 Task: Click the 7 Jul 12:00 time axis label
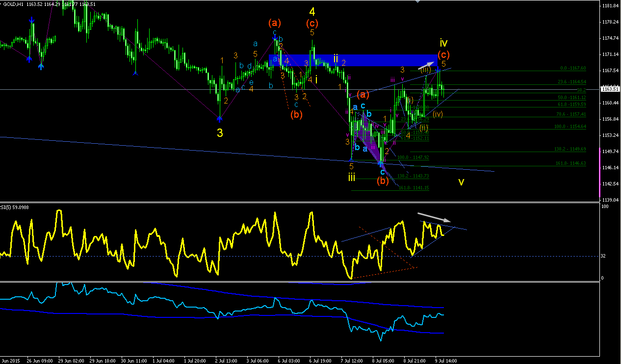click(352, 361)
